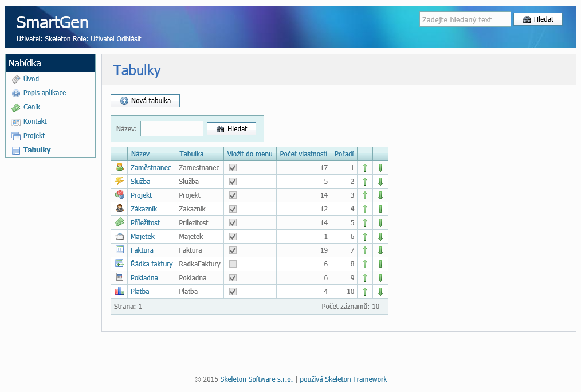The height and width of the screenshot is (392, 581).
Task: Sort table by Pořadí column header
Action: 344,154
